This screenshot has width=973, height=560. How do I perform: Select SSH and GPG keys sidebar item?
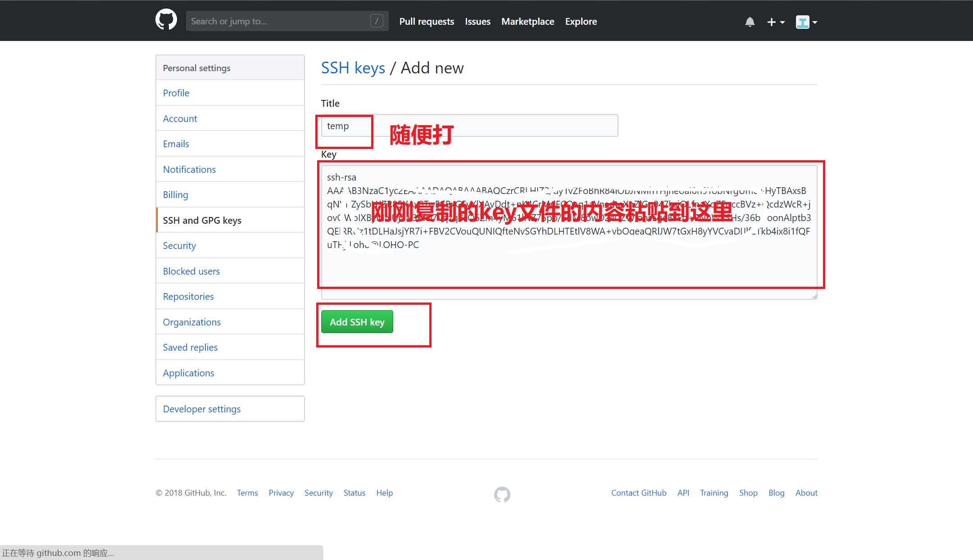pos(202,220)
